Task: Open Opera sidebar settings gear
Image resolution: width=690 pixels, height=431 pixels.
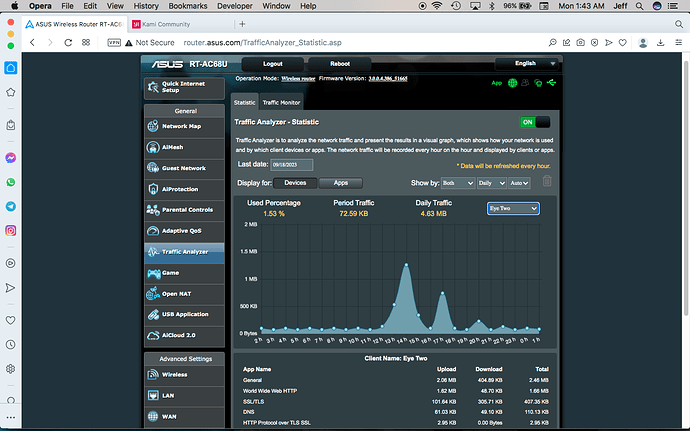Action: click(x=11, y=369)
